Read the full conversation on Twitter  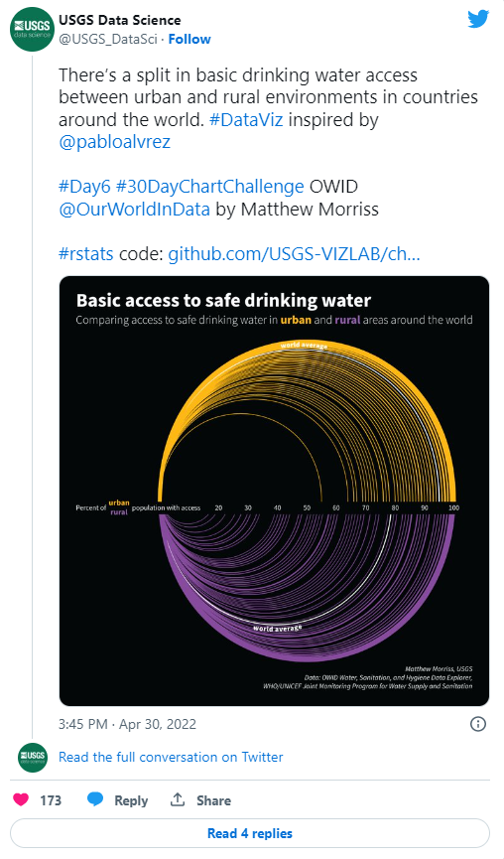click(171, 757)
